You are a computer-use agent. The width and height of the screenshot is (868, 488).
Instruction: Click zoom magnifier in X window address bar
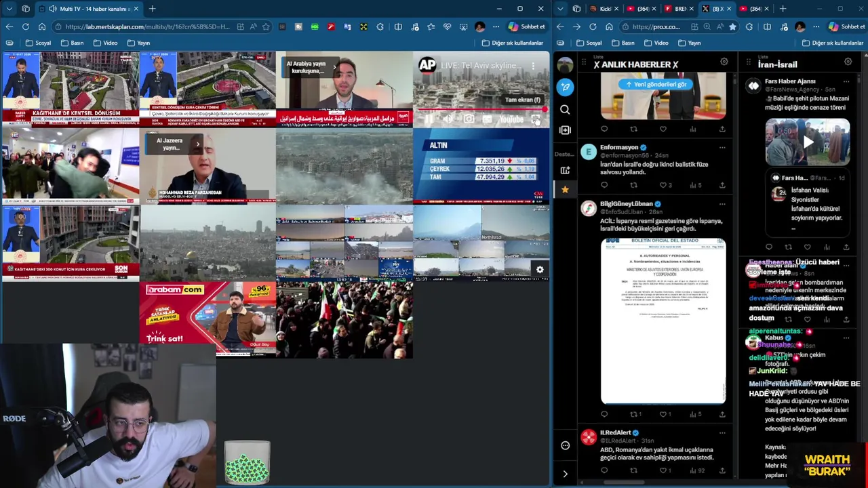707,26
